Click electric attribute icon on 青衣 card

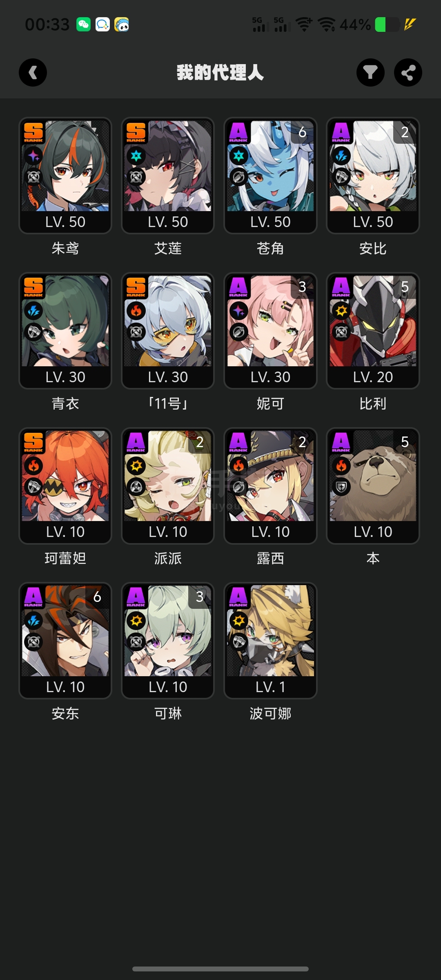tap(33, 311)
